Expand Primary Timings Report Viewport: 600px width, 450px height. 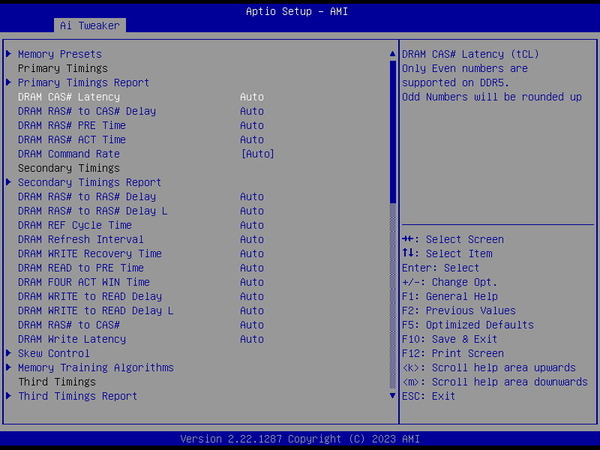click(x=83, y=83)
